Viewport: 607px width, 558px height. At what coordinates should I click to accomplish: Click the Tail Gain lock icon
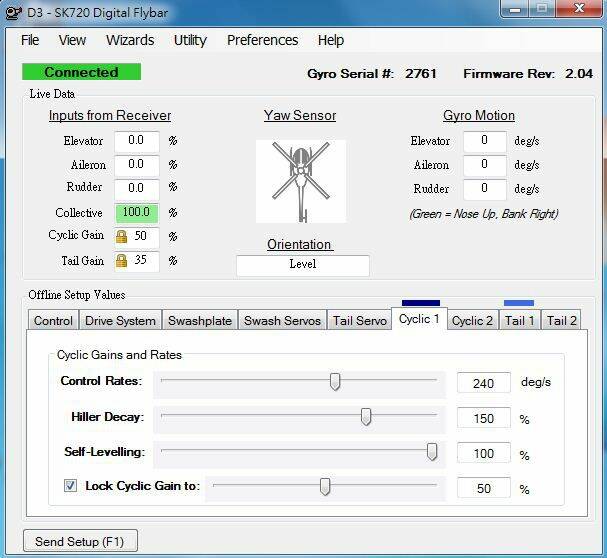121,261
